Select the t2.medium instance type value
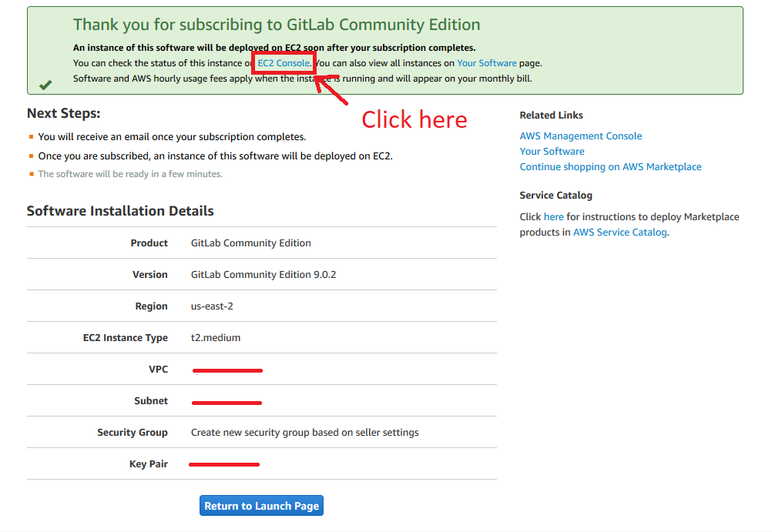Viewport: 772px width, 532px height. coord(216,338)
